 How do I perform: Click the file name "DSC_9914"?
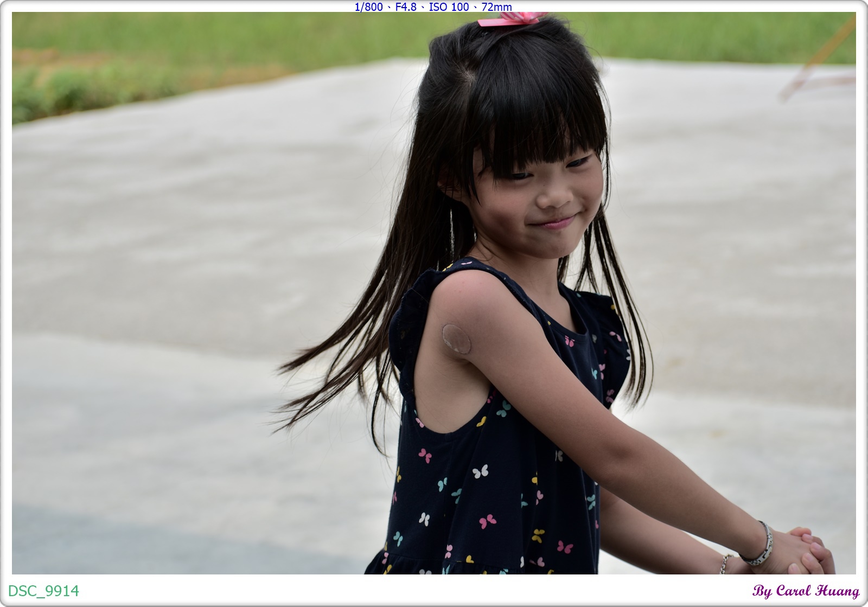pos(44,591)
